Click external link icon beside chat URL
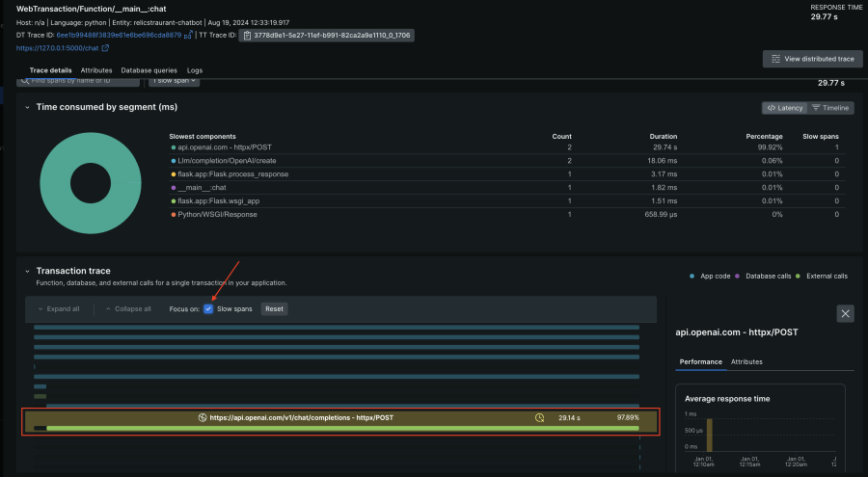 [105, 47]
